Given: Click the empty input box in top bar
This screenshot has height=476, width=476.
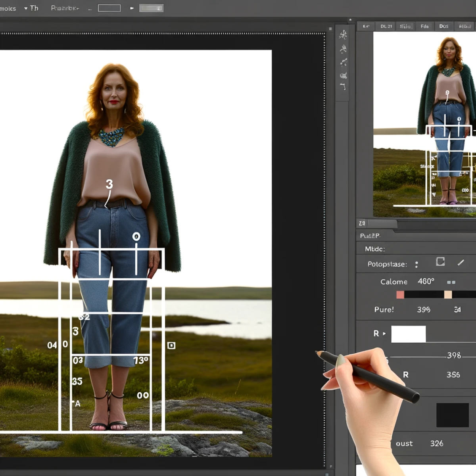Looking at the screenshot, I should [x=109, y=8].
